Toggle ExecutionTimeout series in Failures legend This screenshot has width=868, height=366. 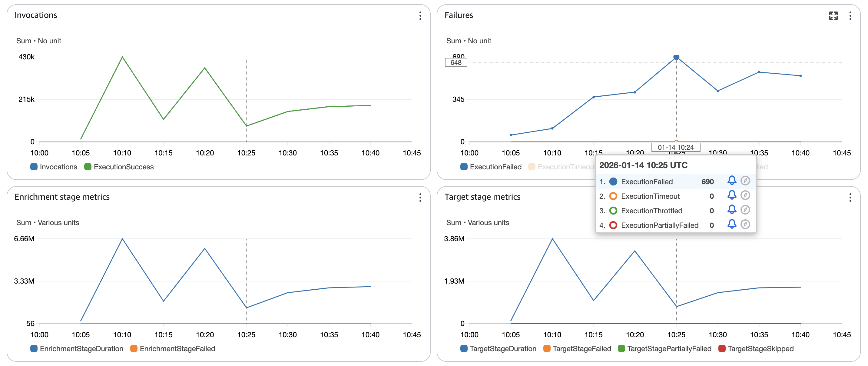(562, 167)
